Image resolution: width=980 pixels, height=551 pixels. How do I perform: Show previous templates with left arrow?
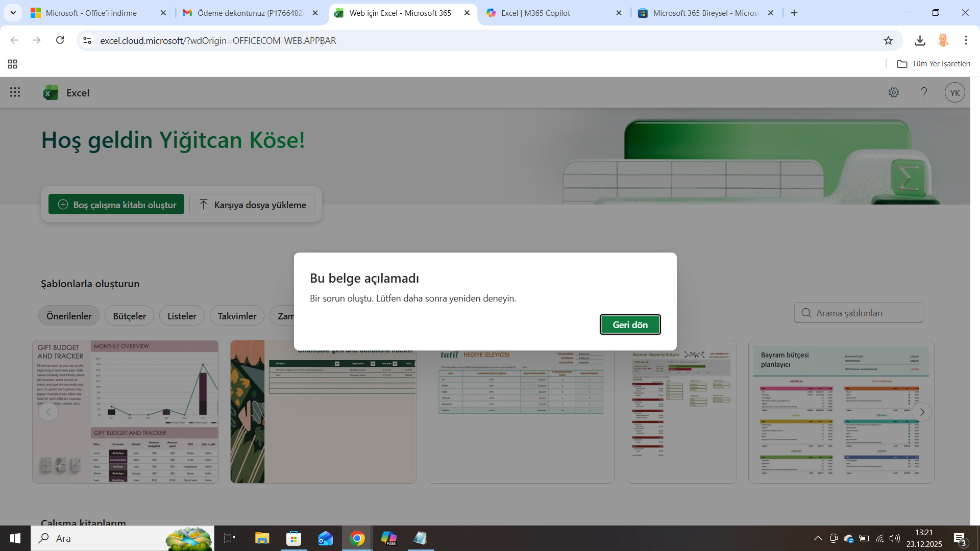pos(48,412)
